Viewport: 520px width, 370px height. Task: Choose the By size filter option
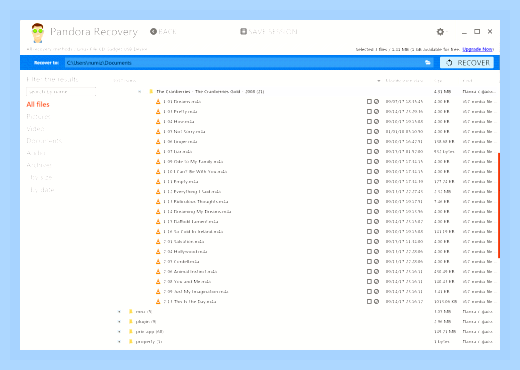point(41,177)
